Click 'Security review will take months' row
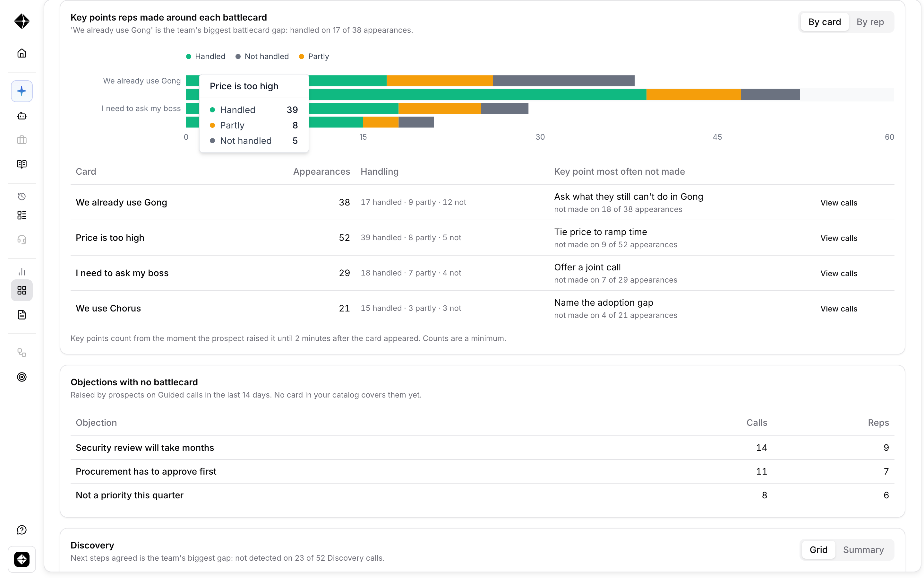Screen dimensions: 924x578 coord(482,448)
